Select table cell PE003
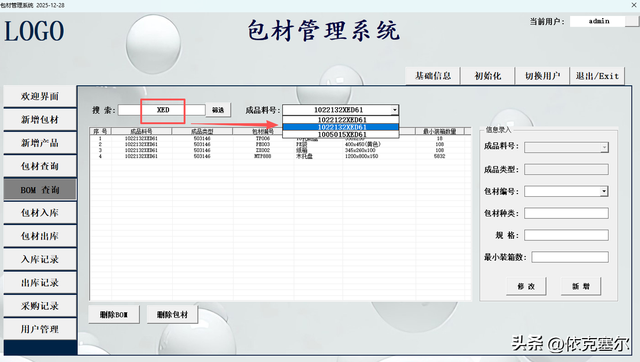This screenshot has width=640, height=362. click(263, 144)
